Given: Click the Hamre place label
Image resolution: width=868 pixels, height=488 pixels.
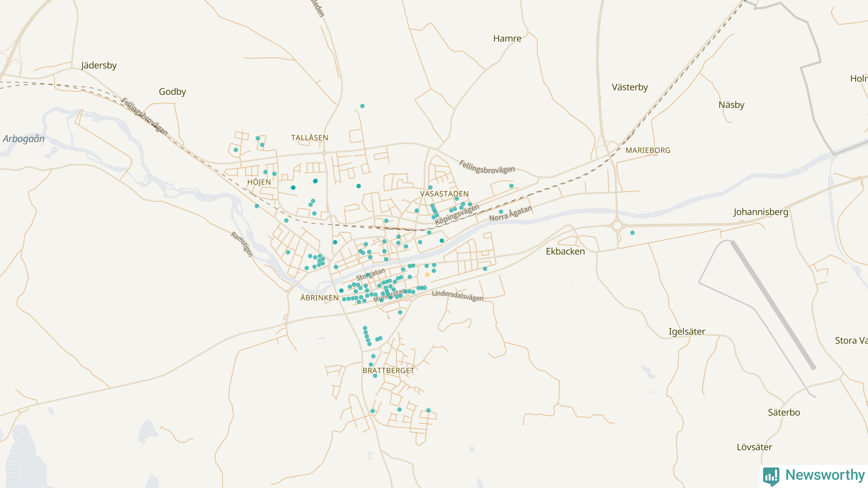Looking at the screenshot, I should pyautogui.click(x=507, y=39).
